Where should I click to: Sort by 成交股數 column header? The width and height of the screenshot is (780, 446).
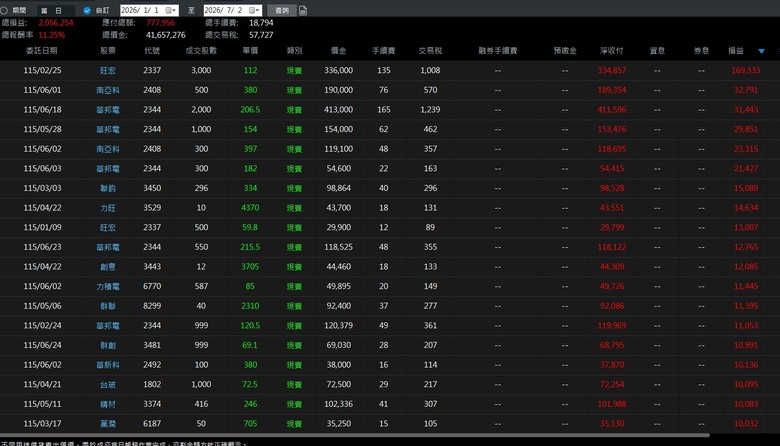pyautogui.click(x=201, y=51)
